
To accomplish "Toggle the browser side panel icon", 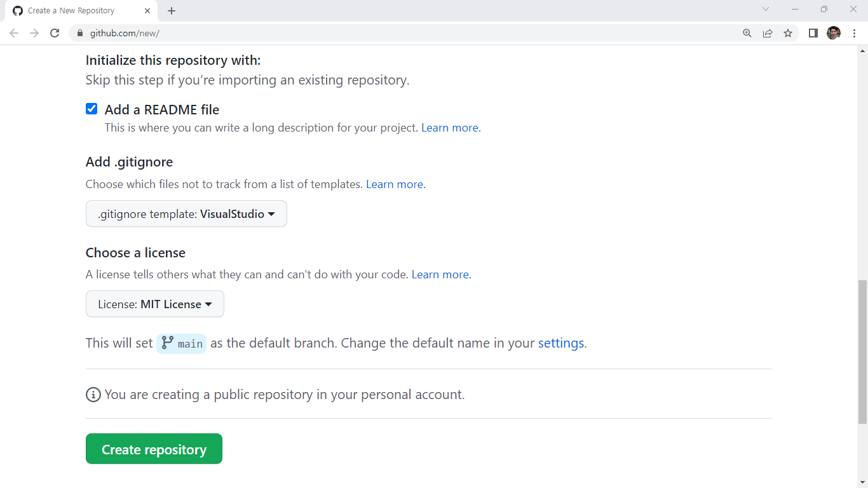I will tap(813, 33).
